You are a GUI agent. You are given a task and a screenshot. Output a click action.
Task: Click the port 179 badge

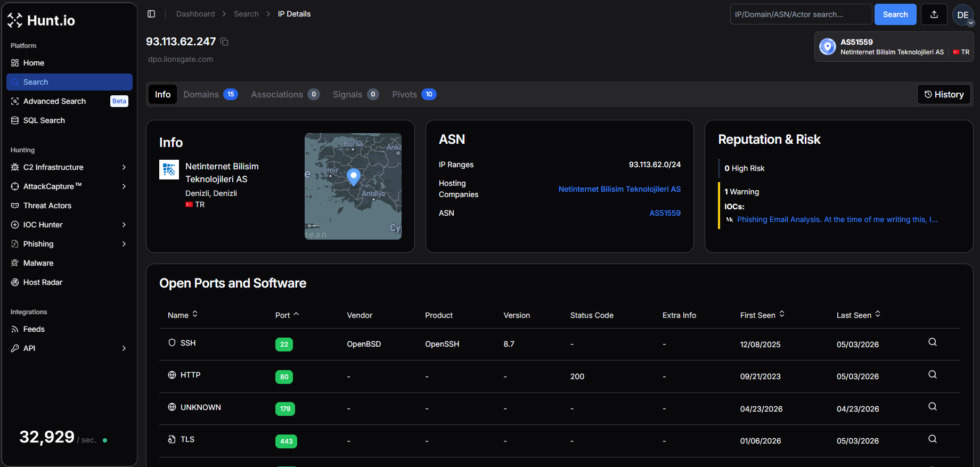click(x=285, y=409)
